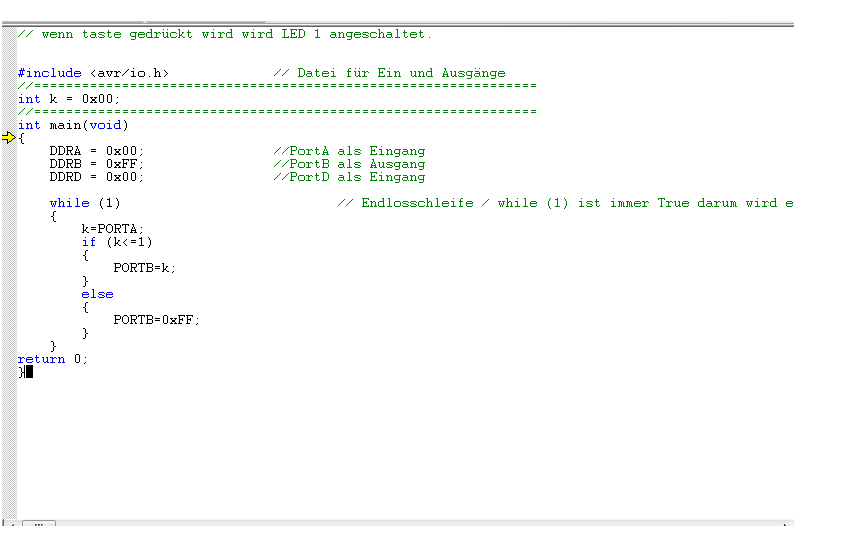
Task: Click the 'Datei für Ein und Ausgänge' comment
Action: 401,73
